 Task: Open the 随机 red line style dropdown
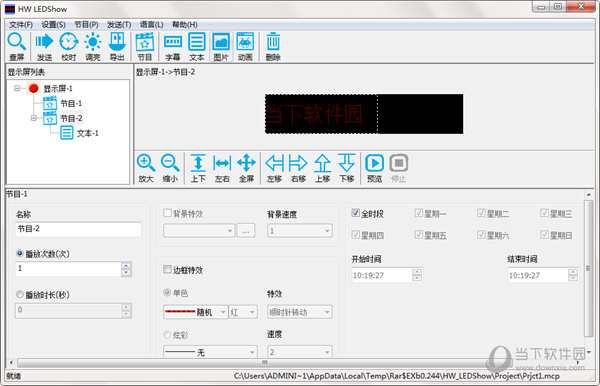(x=195, y=312)
